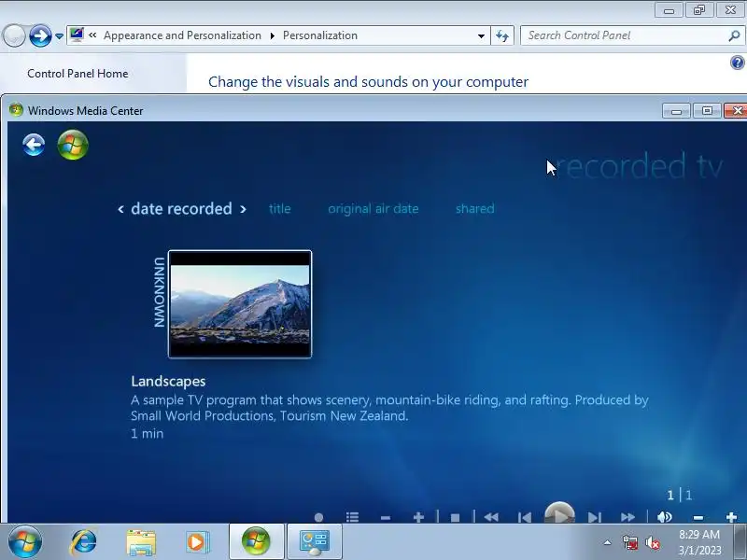Lower volume with the minus button

click(x=698, y=518)
